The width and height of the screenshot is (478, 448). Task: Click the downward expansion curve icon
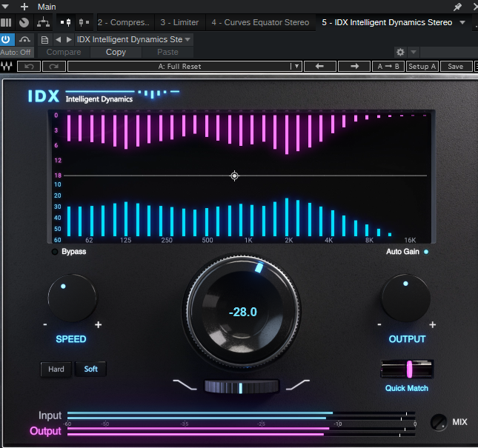[185, 385]
